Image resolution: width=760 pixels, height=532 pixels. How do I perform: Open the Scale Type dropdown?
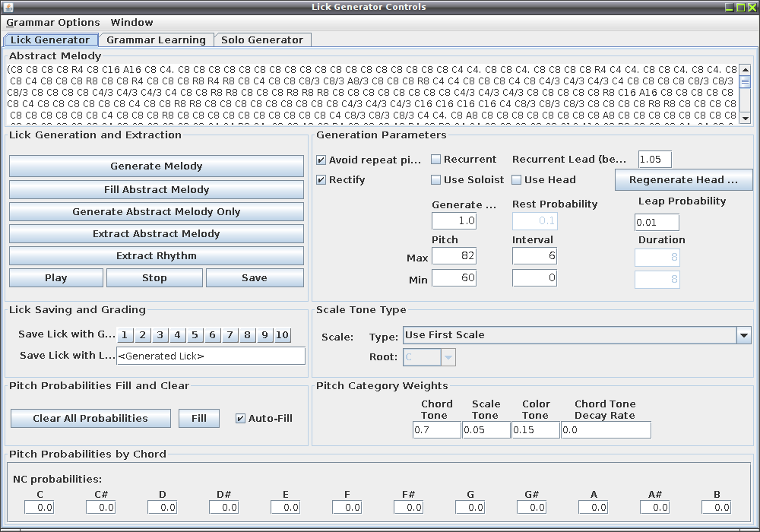pos(743,335)
